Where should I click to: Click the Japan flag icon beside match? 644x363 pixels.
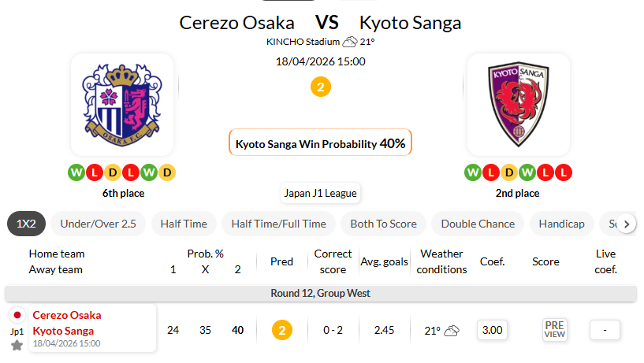[17, 315]
